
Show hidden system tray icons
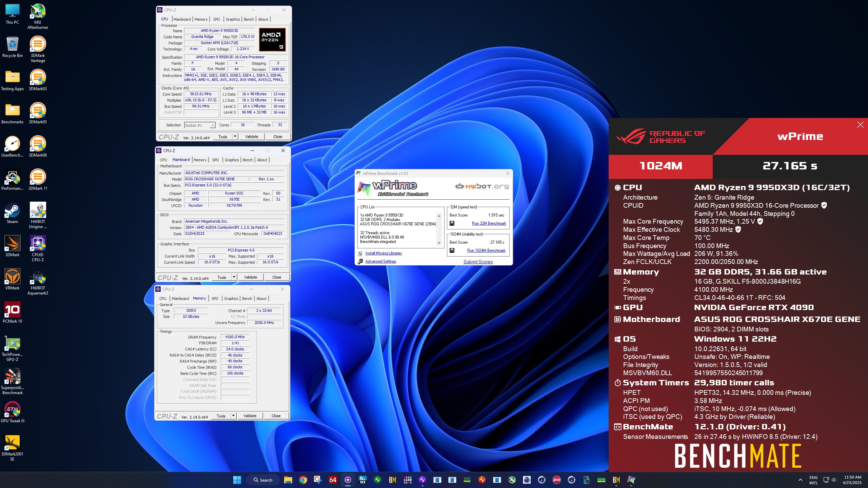(x=801, y=480)
